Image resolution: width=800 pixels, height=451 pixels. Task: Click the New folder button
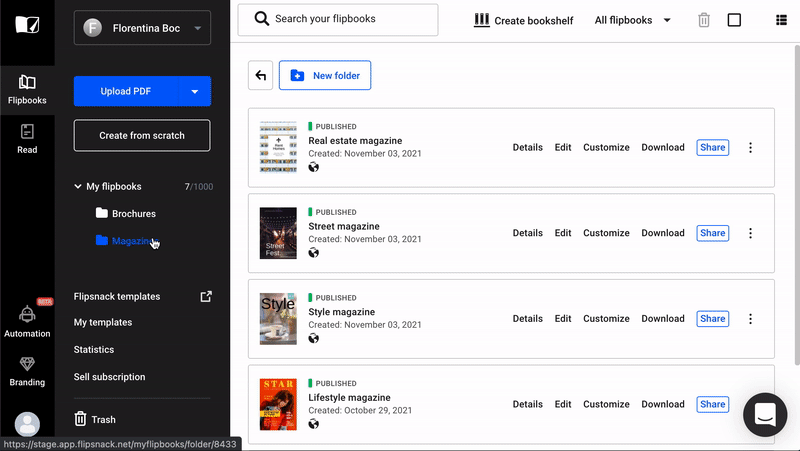pos(325,76)
